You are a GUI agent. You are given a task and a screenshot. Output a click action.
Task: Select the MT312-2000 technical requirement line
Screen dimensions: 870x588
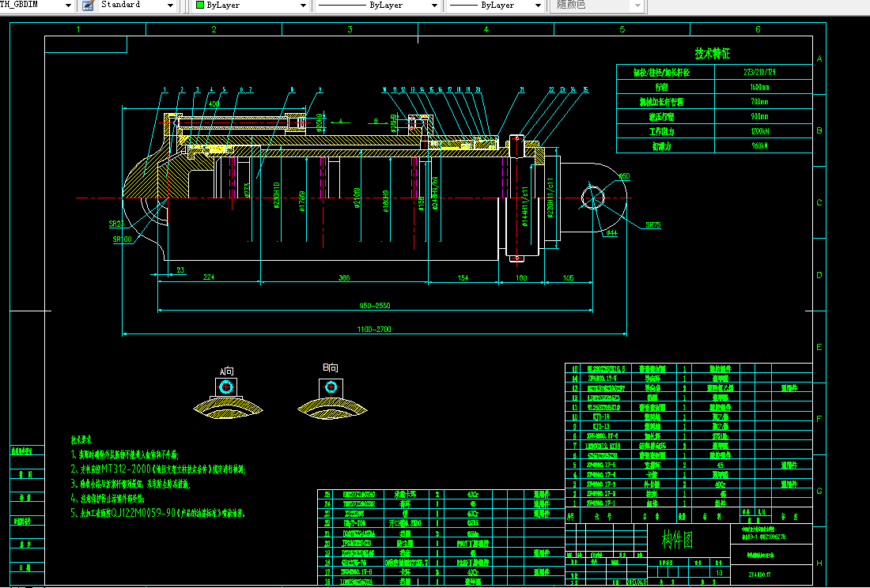[x=159, y=469]
